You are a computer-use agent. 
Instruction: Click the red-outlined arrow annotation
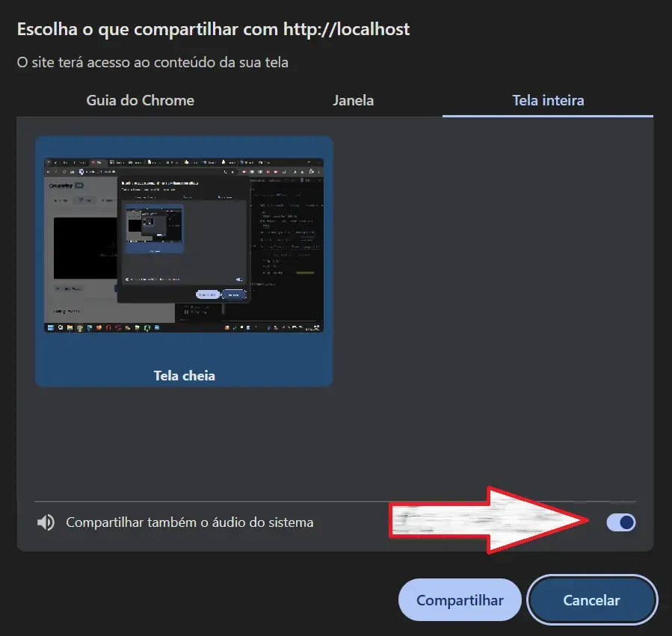coord(493,521)
